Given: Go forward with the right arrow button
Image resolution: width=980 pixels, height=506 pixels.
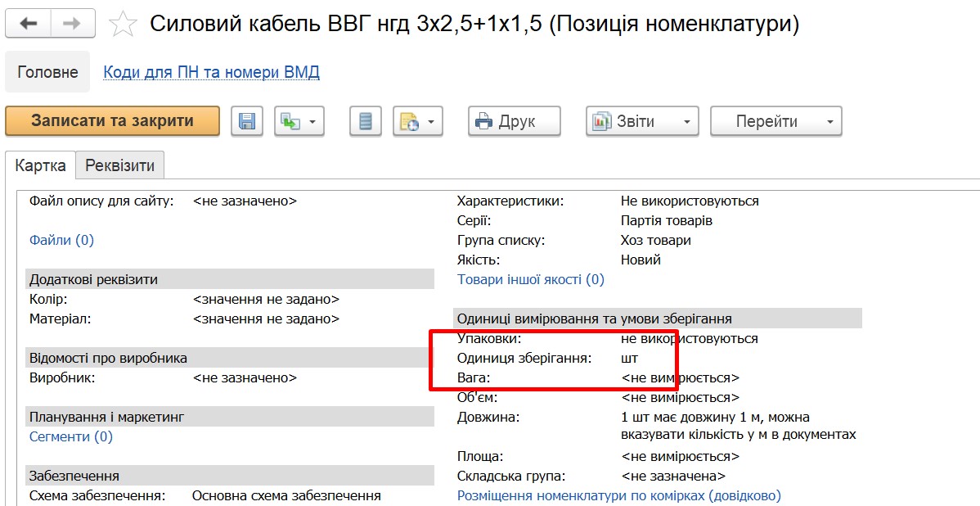Looking at the screenshot, I should coord(73,24).
